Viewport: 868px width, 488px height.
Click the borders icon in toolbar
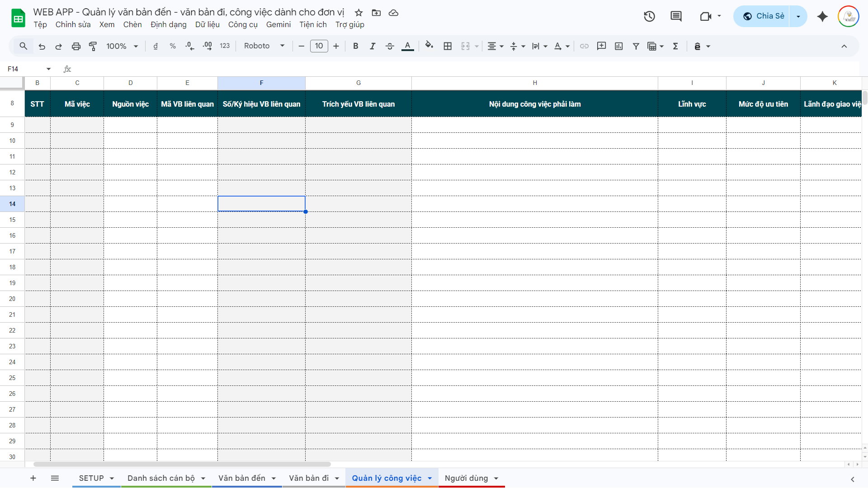(448, 46)
